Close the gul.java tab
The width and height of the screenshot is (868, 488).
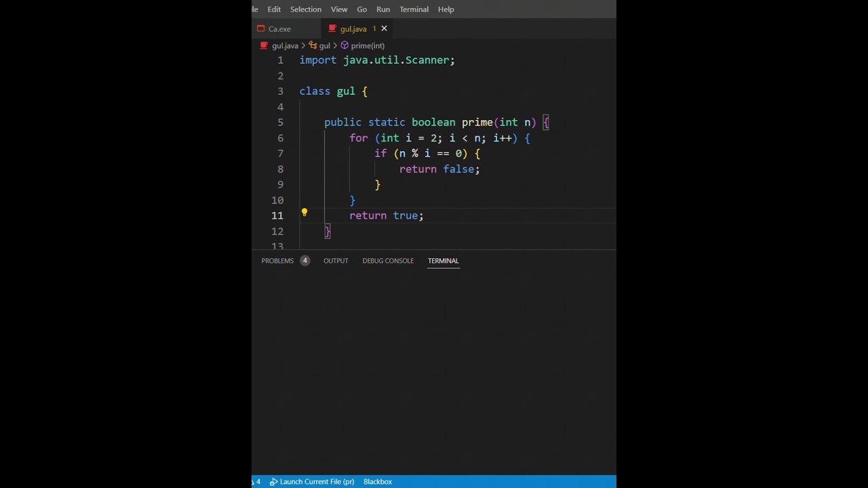tap(384, 28)
